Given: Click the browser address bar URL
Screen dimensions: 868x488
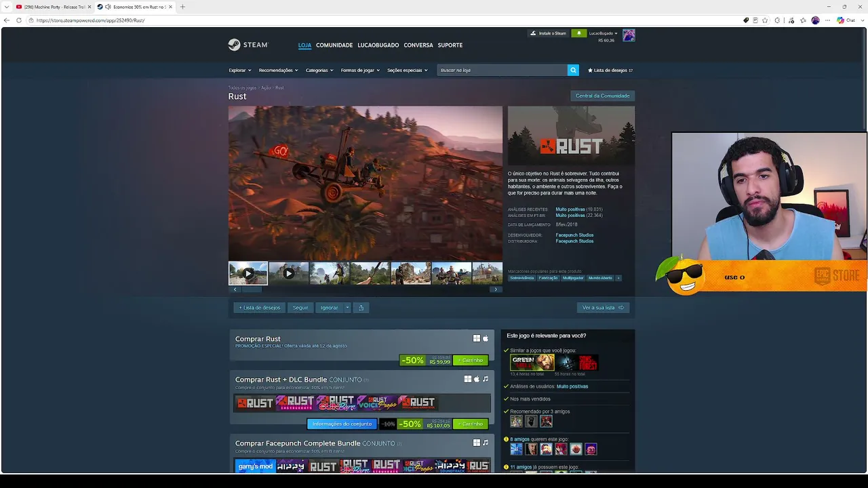Looking at the screenshot, I should click(90, 20).
